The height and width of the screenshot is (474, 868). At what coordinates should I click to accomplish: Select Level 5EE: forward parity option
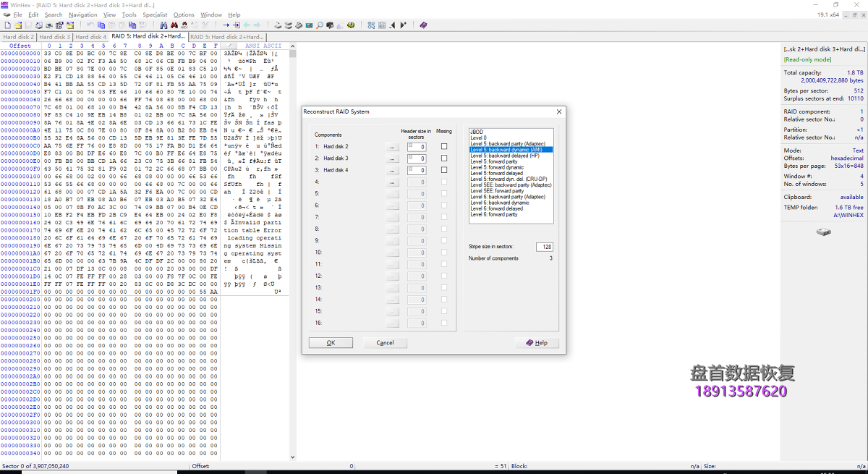(x=511, y=191)
